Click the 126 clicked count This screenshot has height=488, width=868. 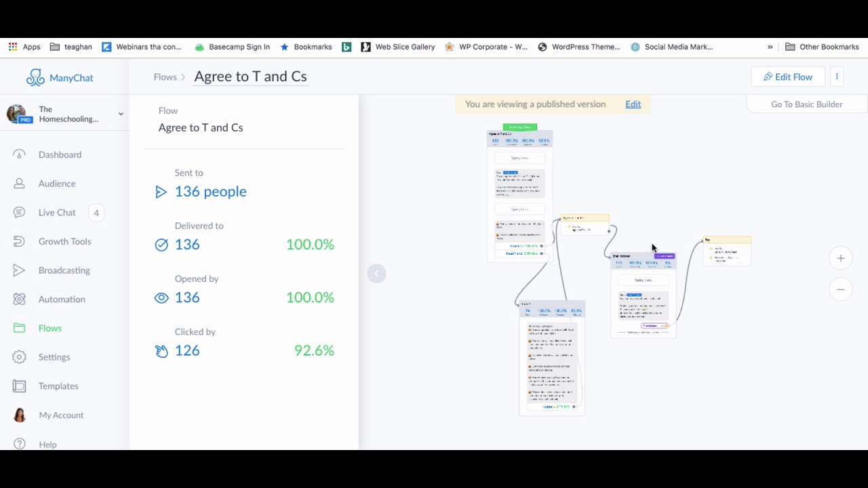[x=187, y=350]
